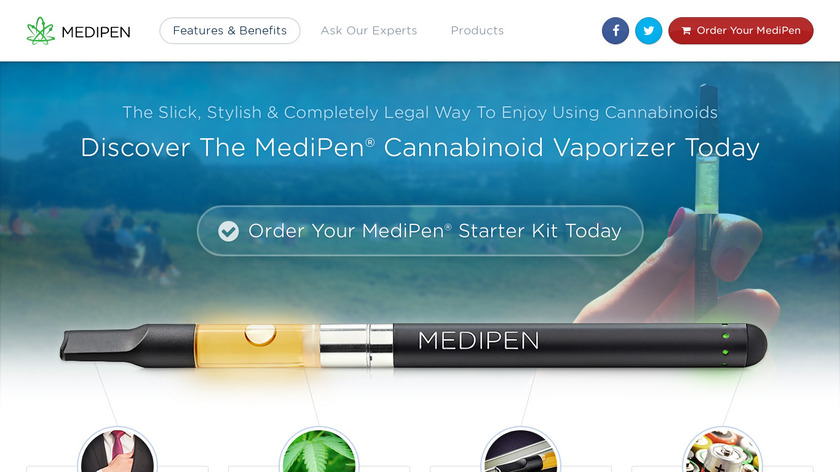Select the vaporizer close-up feature circle
This screenshot has width=840, height=472.
tap(521, 450)
